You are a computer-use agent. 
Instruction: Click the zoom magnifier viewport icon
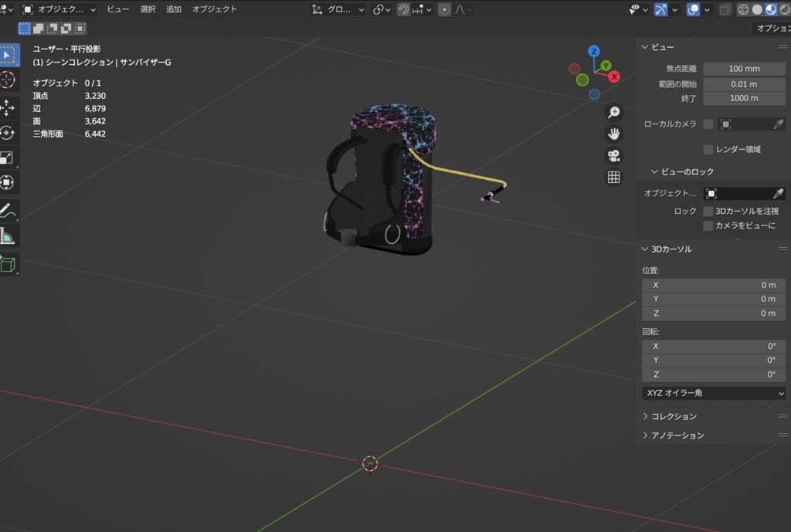(613, 112)
